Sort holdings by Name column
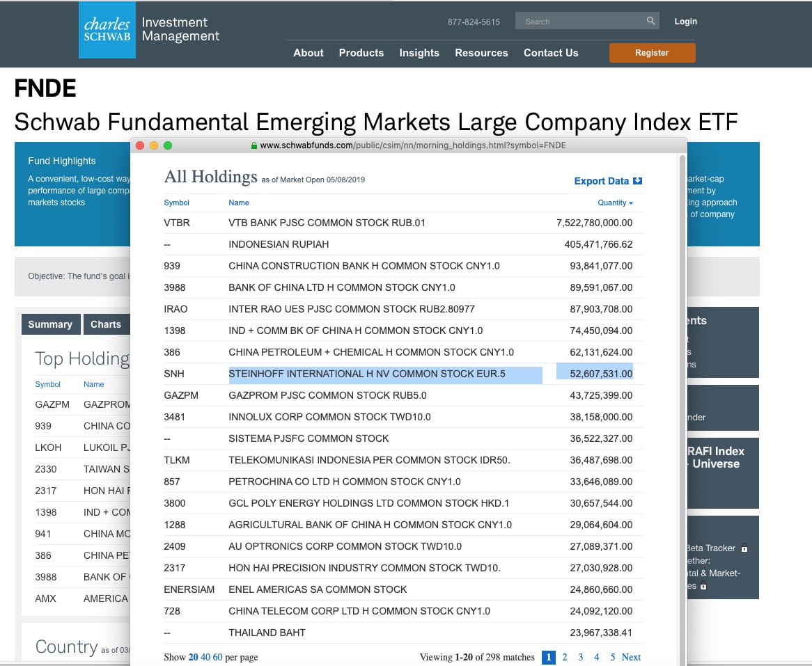Screen dimensions: 812x666 [239, 203]
